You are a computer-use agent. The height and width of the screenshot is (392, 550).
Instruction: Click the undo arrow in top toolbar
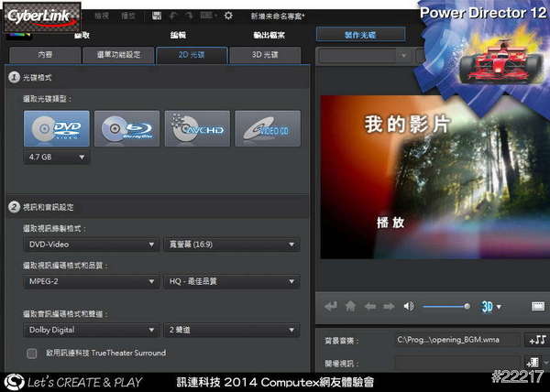(x=173, y=16)
